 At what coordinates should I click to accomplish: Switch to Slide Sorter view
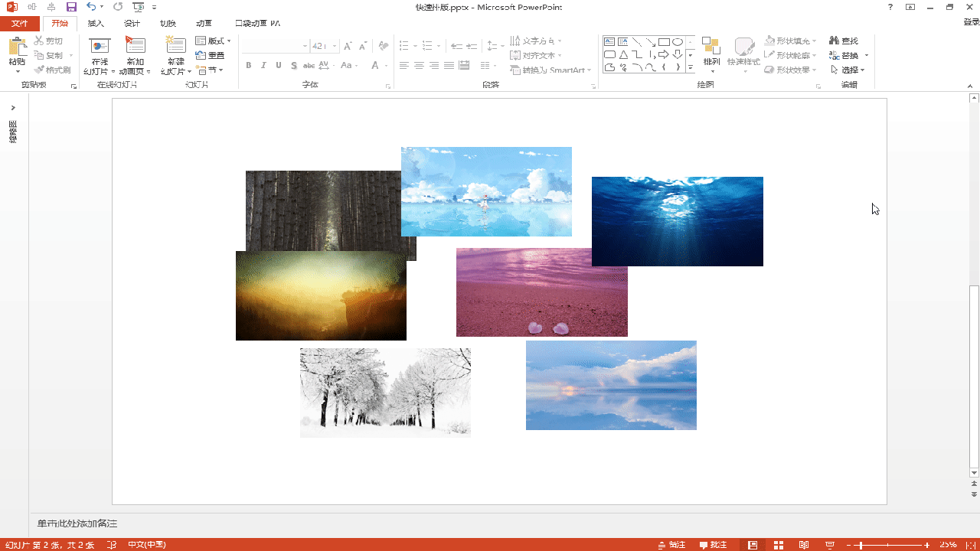coord(779,545)
